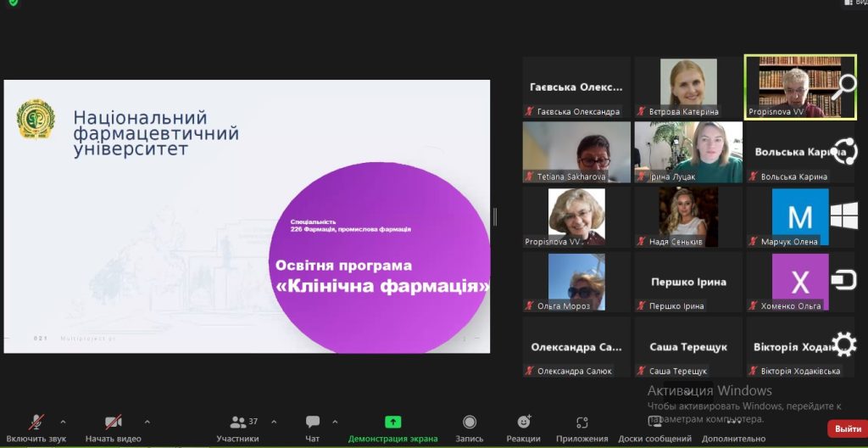This screenshot has height=448, width=868.
Task: Click the participant count 37
Action: pyautogui.click(x=253, y=422)
